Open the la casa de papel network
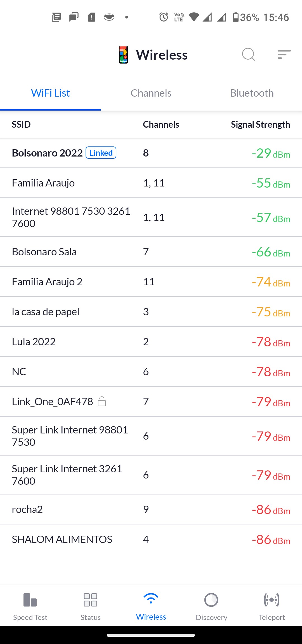 (x=46, y=312)
